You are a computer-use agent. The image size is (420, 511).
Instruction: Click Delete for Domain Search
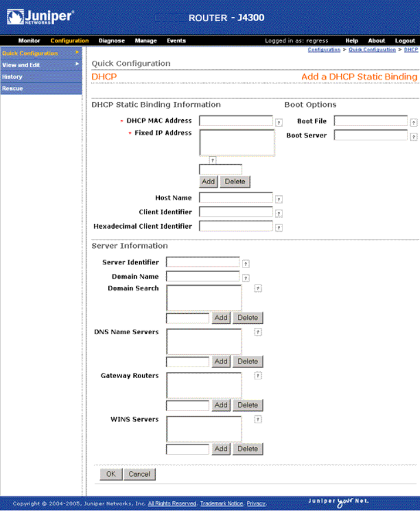pos(248,318)
